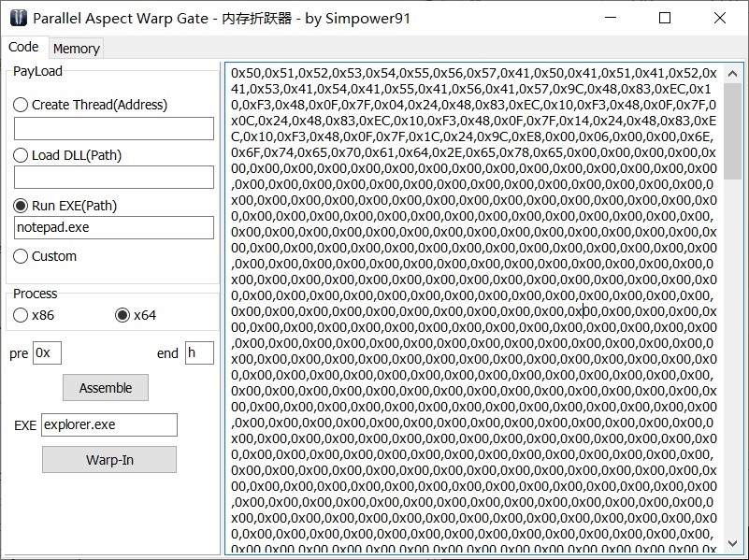This screenshot has height=560, width=749.
Task: Click the scroll up arrow of the code box
Action: [x=733, y=74]
